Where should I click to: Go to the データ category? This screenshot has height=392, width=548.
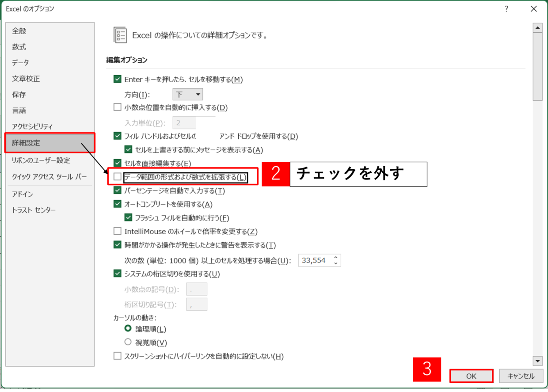(21, 63)
